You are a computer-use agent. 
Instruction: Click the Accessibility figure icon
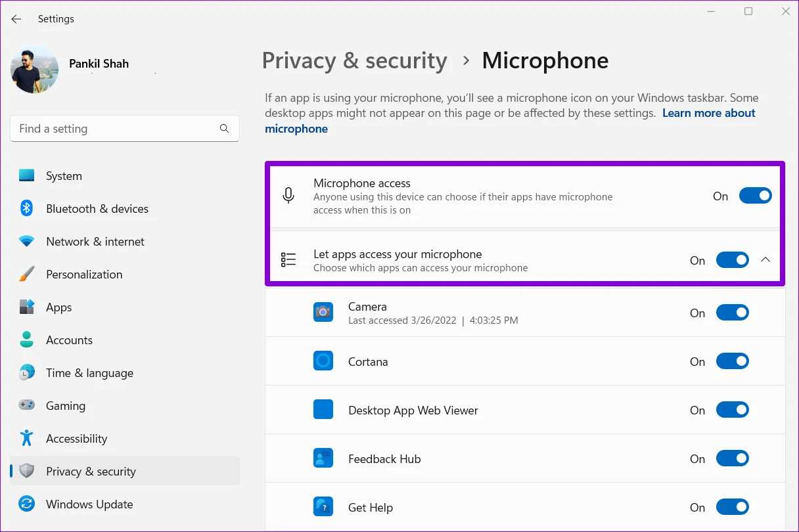(x=26, y=439)
